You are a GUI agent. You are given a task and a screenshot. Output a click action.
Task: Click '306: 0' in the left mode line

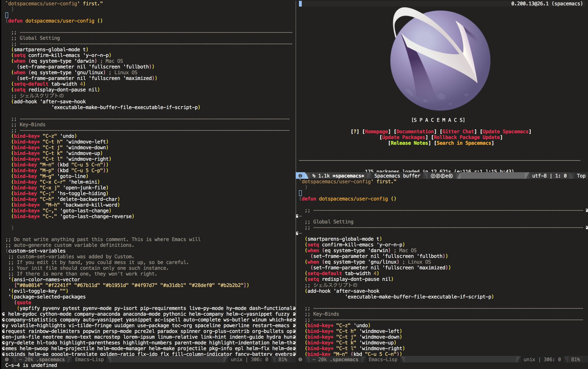[x=259, y=360]
